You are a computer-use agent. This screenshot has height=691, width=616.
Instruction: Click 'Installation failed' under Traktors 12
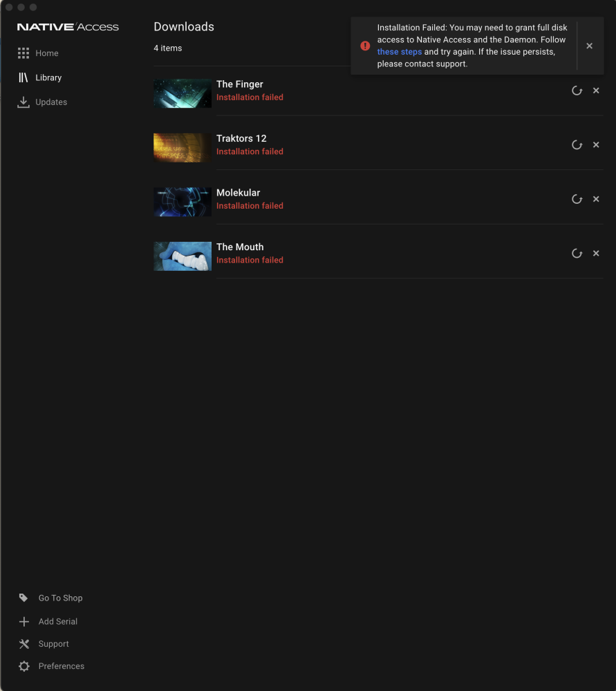tap(250, 151)
